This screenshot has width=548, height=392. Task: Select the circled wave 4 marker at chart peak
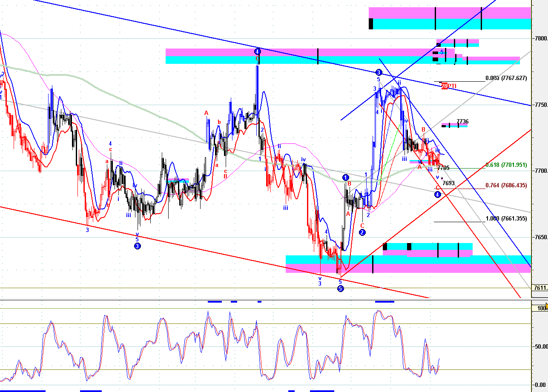(257, 52)
